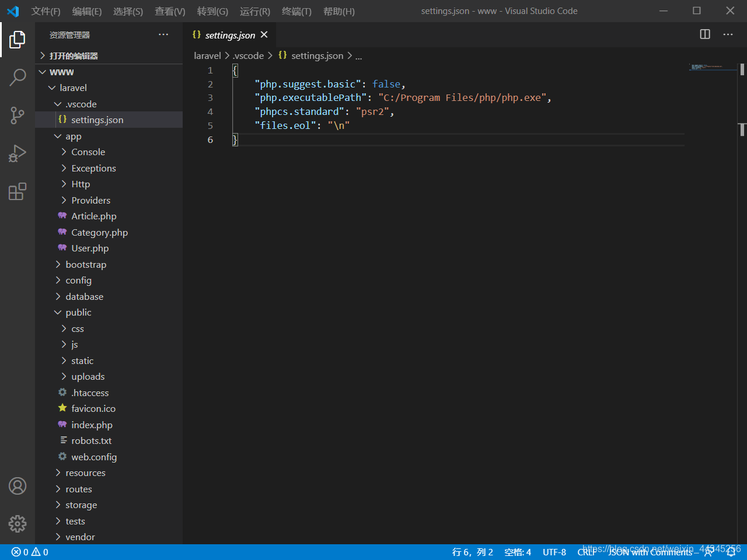This screenshot has height=560, width=747.
Task: Close the settings.json tab
Action: pos(264,35)
